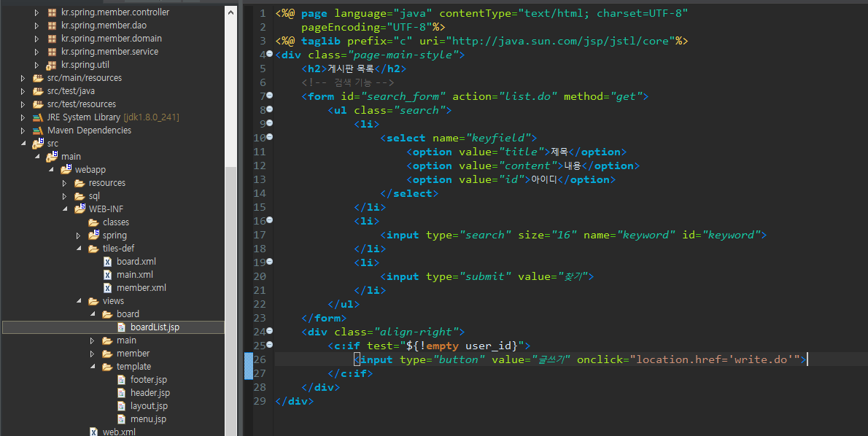The image size is (868, 436).
Task: Collapse the WEB-INF folder node
Action: (66, 209)
